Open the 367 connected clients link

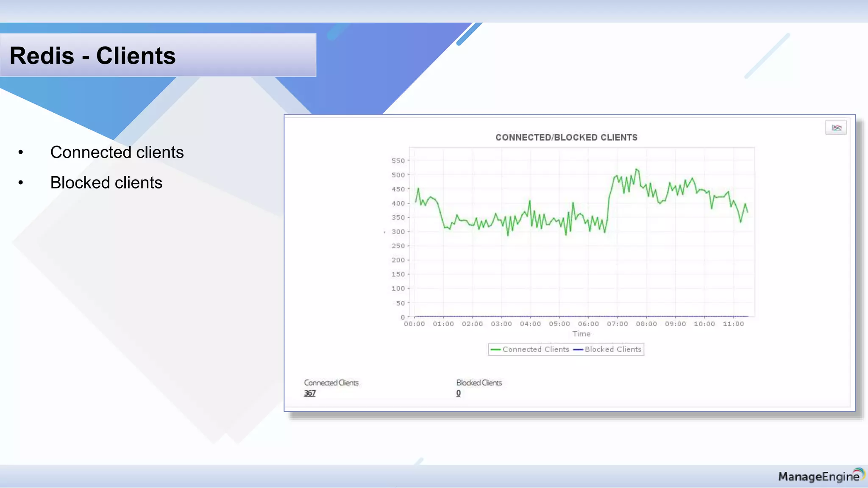[x=310, y=393]
